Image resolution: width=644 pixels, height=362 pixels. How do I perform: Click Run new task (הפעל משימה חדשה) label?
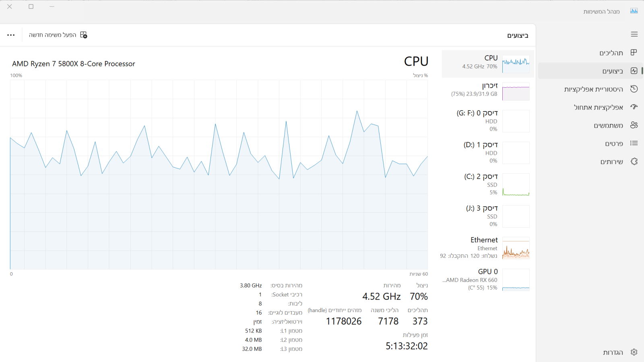(52, 35)
